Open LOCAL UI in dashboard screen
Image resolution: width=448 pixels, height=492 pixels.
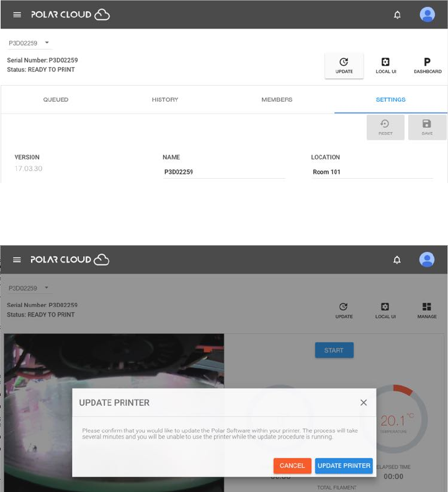[x=385, y=311]
